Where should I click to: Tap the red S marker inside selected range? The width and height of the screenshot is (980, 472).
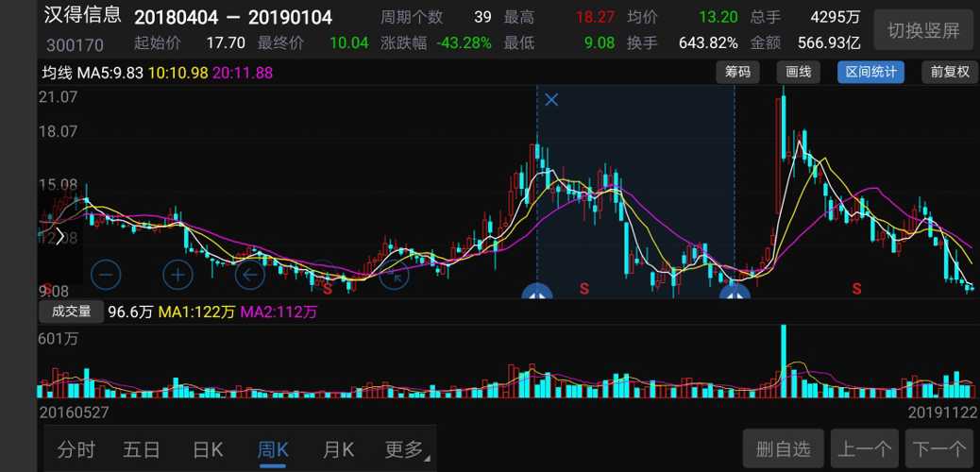[x=584, y=288]
